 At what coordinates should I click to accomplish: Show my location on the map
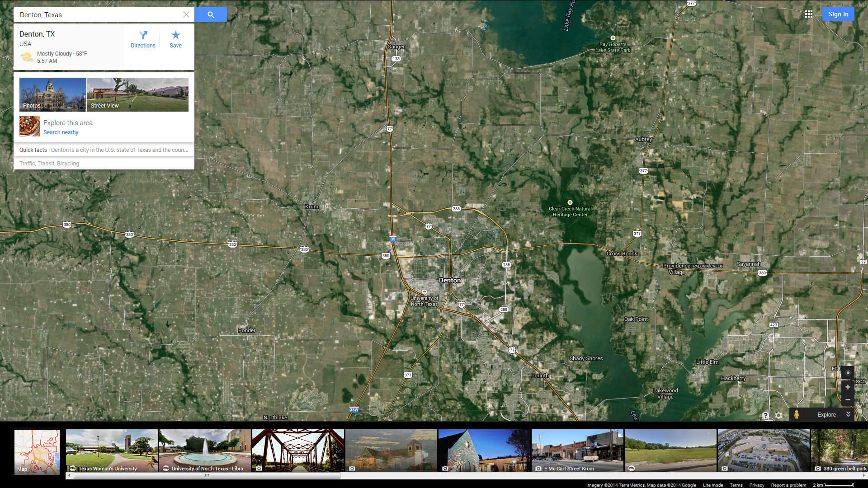point(848,373)
